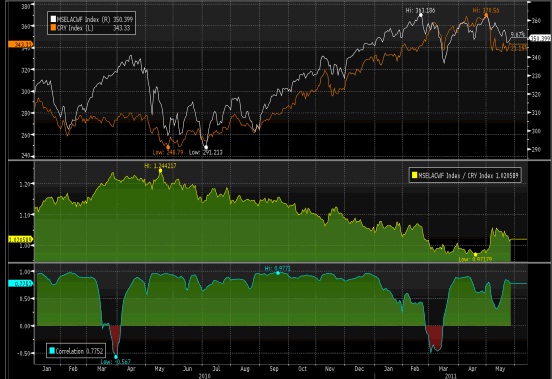The image size is (552, 379).
Task: Click the Jun month label
Action: click(x=188, y=368)
